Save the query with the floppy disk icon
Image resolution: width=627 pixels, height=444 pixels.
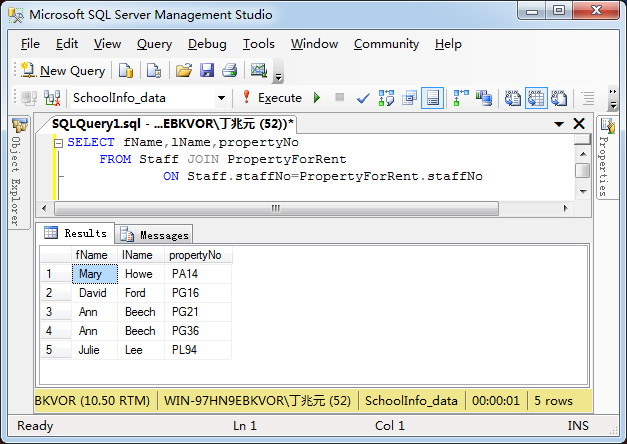tap(207, 71)
